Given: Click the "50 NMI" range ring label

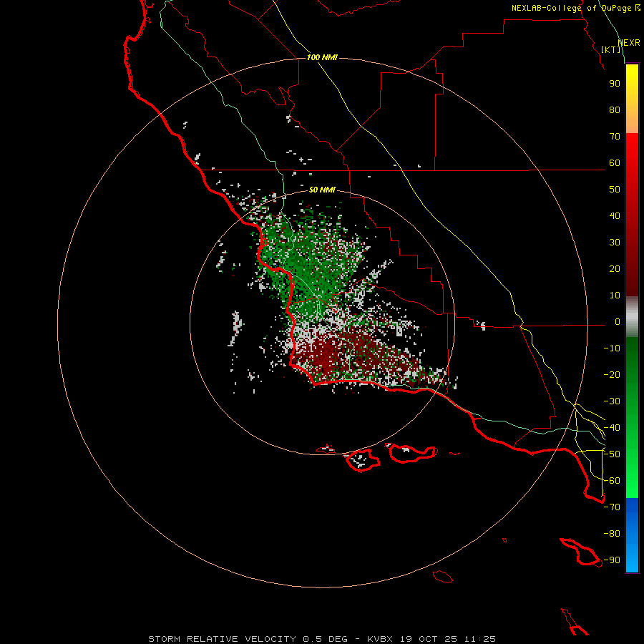Looking at the screenshot, I should [322, 190].
